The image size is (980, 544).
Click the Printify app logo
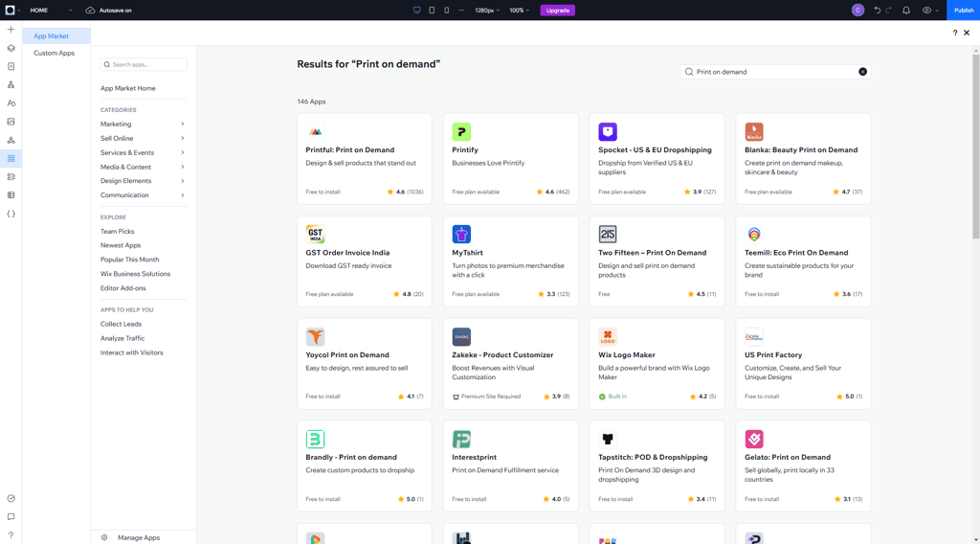pyautogui.click(x=461, y=132)
